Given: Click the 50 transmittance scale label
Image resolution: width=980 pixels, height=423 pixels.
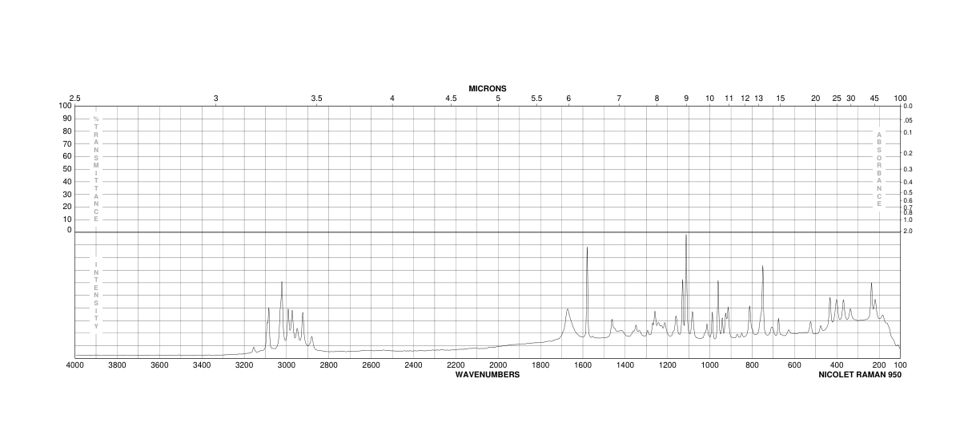Looking at the screenshot, I should 67,169.
